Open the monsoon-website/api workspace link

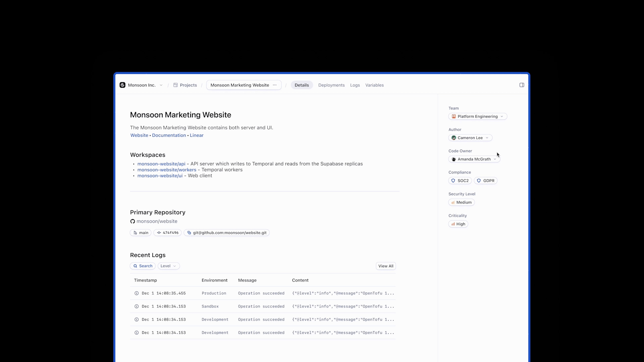[161, 164]
